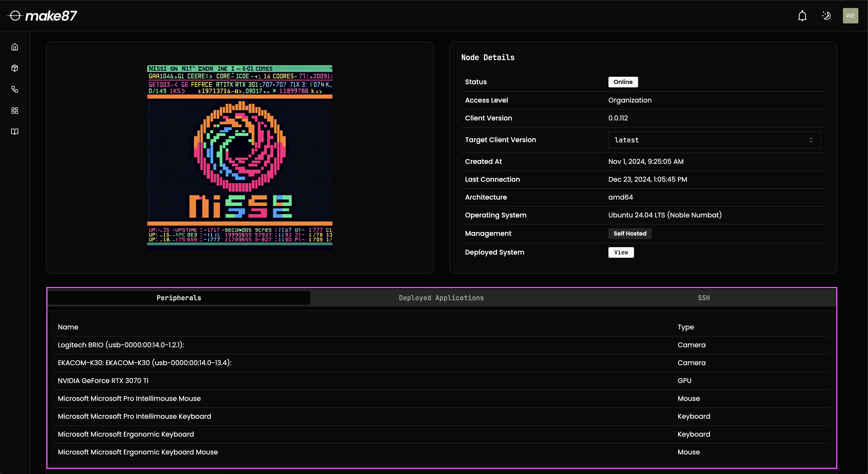
Task: Select Microsoft Pro Intellimouse Keyboard row
Action: coord(441,416)
